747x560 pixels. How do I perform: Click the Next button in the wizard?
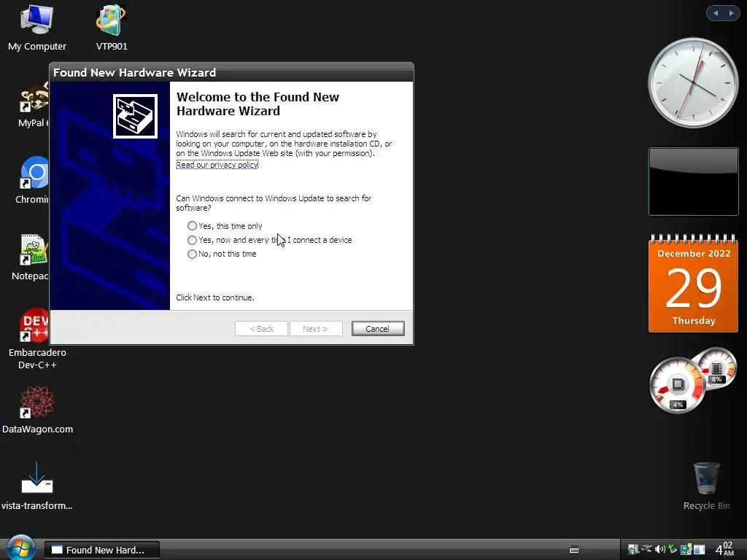click(315, 329)
